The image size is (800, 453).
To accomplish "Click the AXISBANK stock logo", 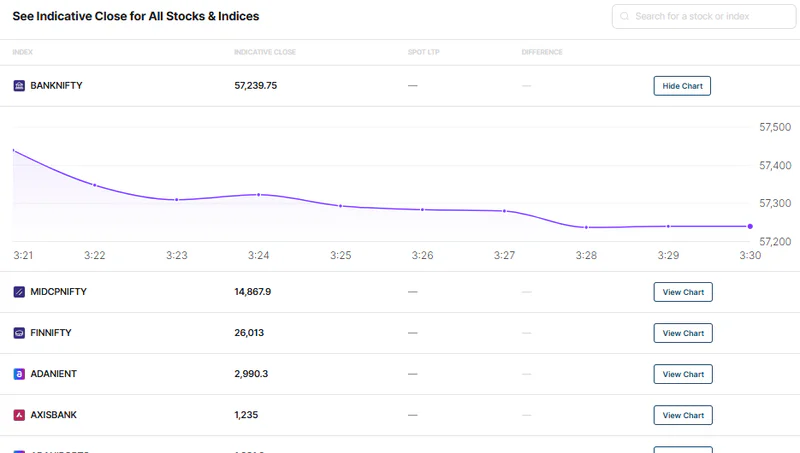I will click(x=19, y=415).
